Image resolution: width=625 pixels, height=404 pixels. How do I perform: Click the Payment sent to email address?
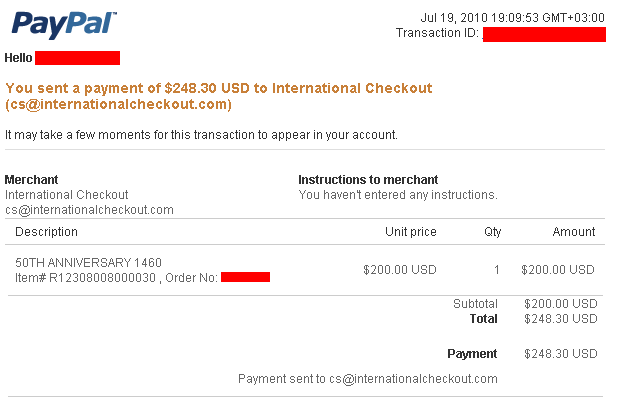413,379
